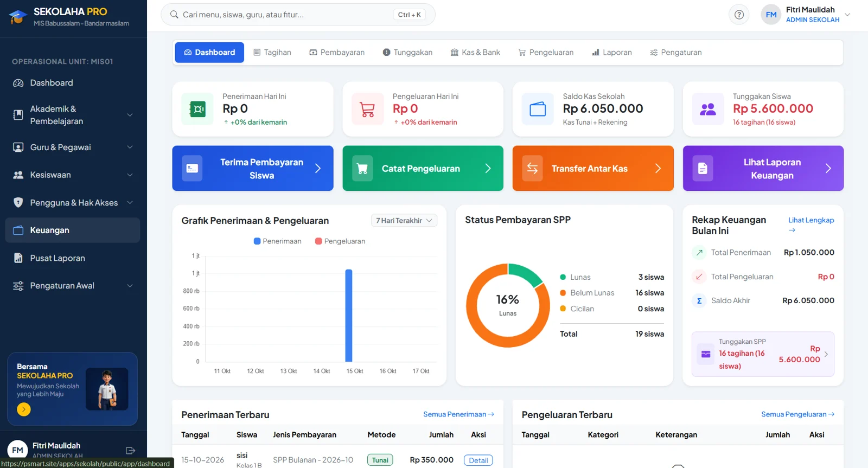
Task: Toggle the Pengeluaran legend in chart
Action: (x=340, y=241)
